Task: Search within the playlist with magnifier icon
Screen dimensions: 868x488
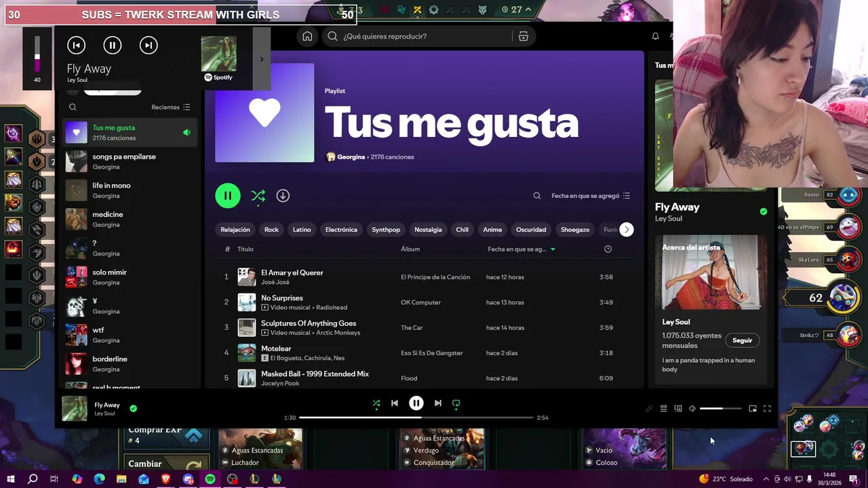Action: click(x=536, y=196)
